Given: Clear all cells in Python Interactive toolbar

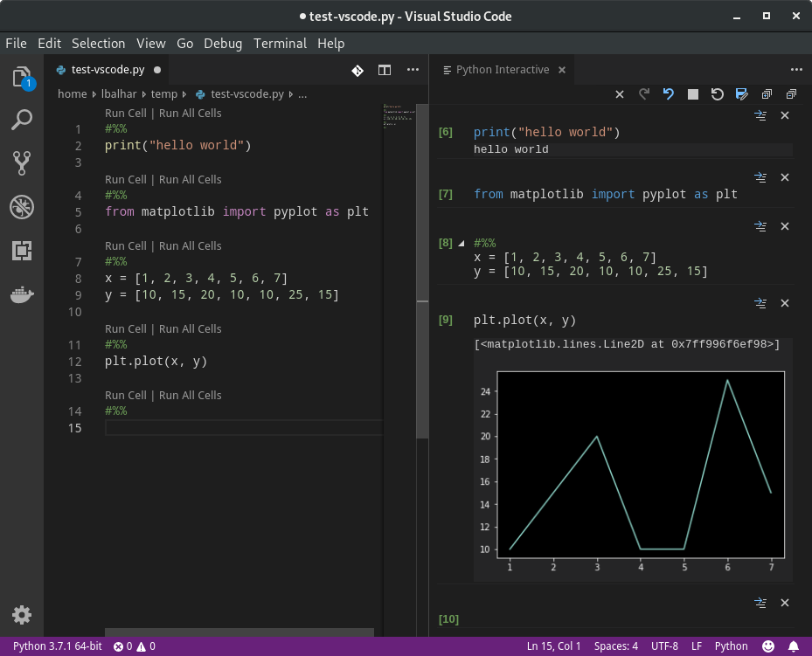Looking at the screenshot, I should 620,94.
